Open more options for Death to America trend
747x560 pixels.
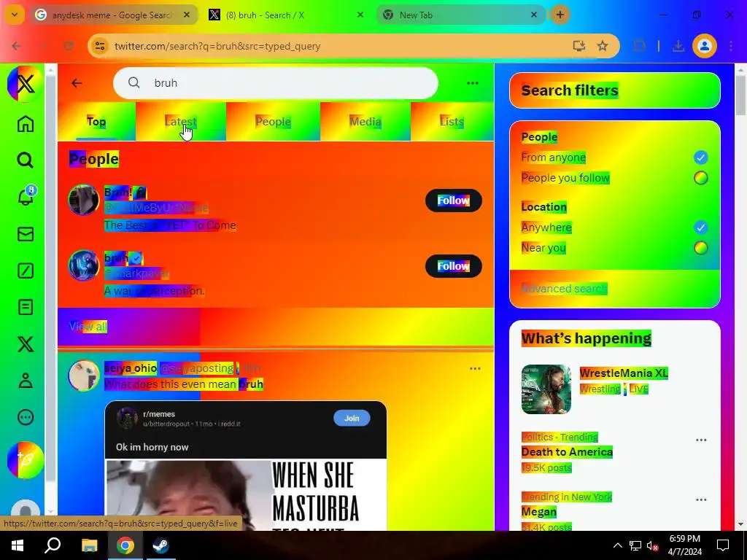click(x=701, y=440)
